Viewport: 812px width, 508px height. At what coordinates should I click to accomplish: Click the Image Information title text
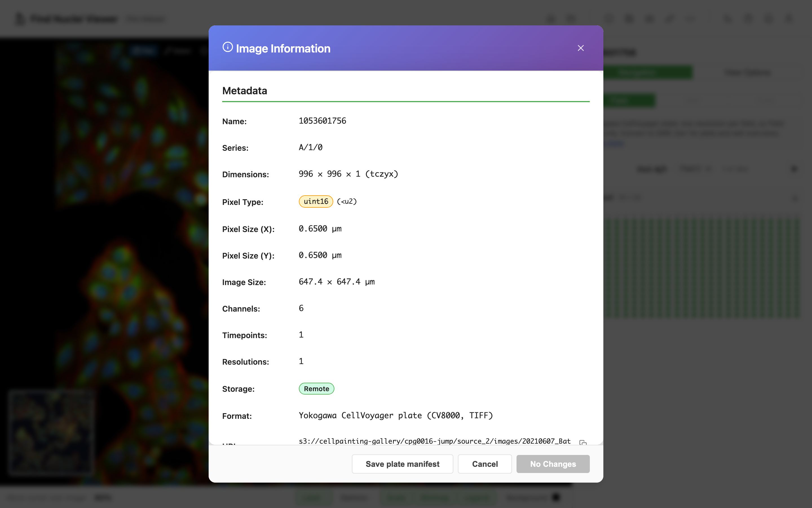pos(283,49)
